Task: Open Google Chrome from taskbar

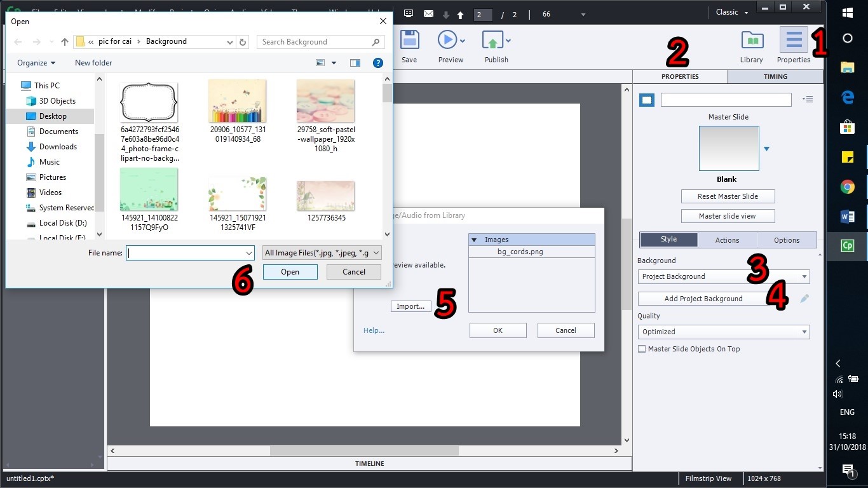Action: click(847, 187)
